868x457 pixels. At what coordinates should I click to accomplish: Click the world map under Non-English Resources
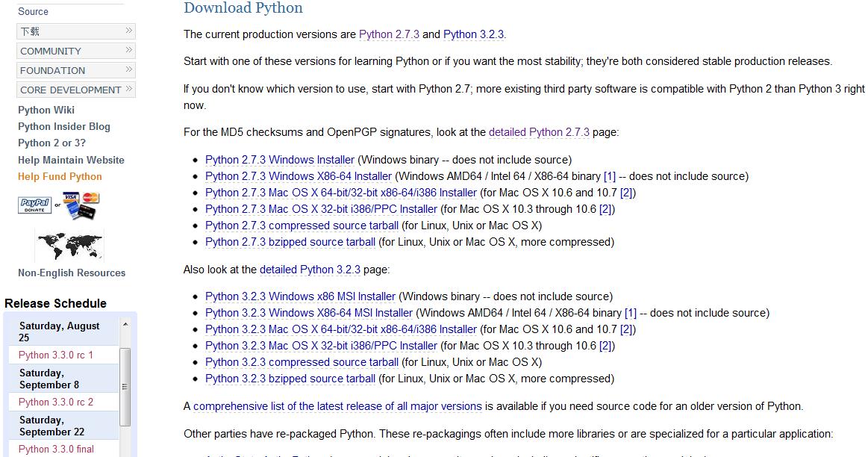pyautogui.click(x=69, y=244)
